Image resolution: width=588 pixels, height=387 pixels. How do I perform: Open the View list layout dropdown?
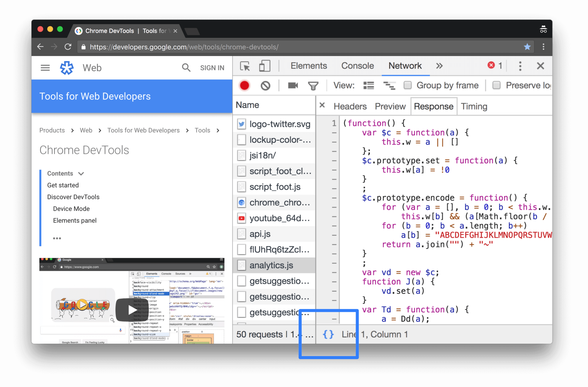pos(368,85)
